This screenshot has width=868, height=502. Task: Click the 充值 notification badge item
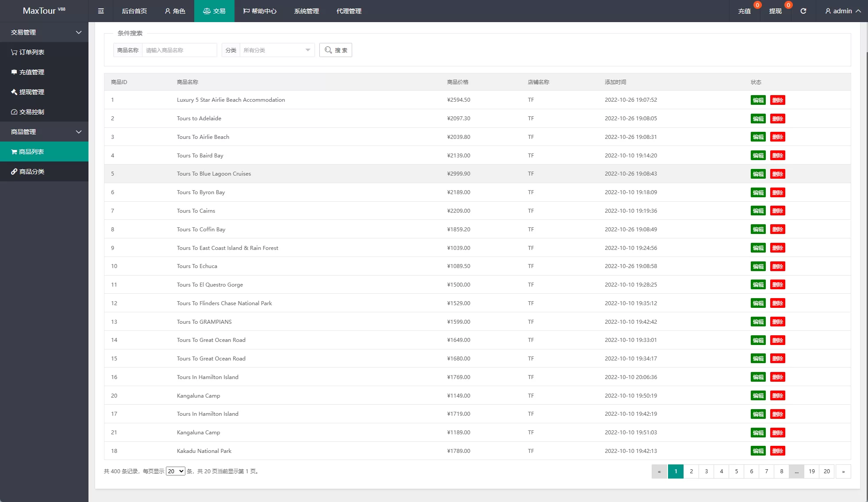pyautogui.click(x=745, y=11)
